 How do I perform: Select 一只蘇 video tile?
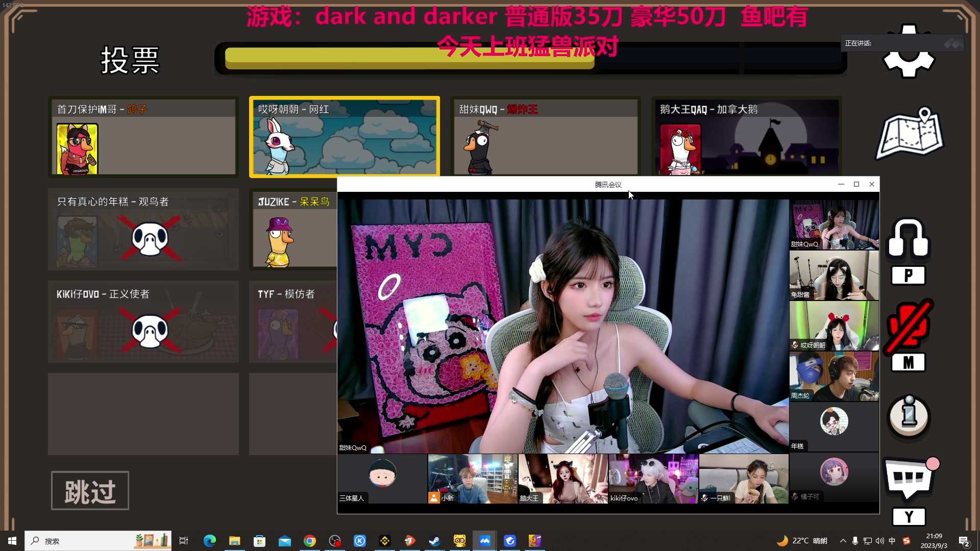744,479
